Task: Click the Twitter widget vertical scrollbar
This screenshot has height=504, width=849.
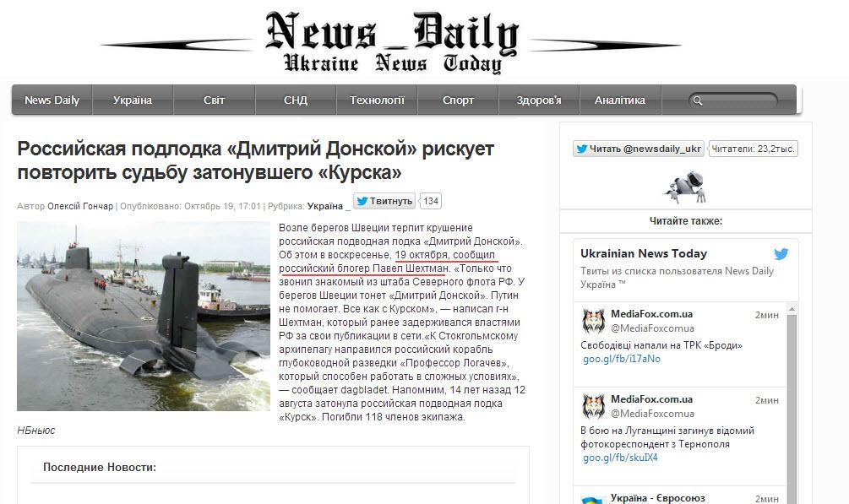Action: (x=792, y=409)
